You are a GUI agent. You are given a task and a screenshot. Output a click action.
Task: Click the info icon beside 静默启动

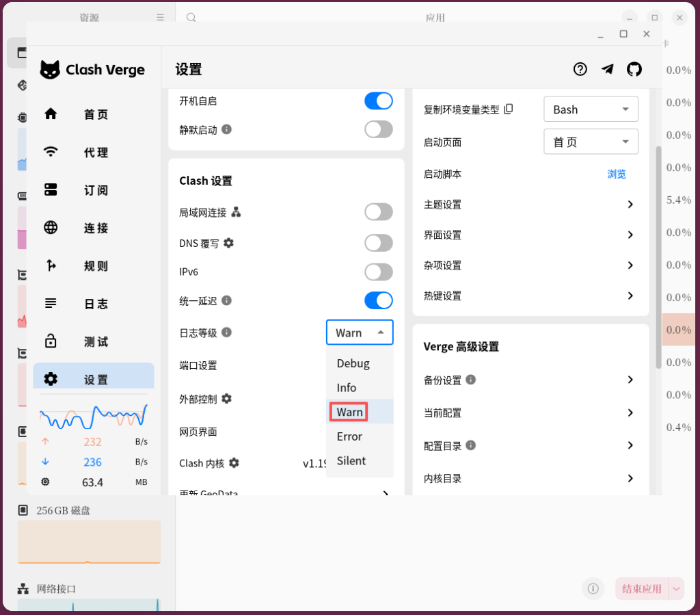pos(226,129)
